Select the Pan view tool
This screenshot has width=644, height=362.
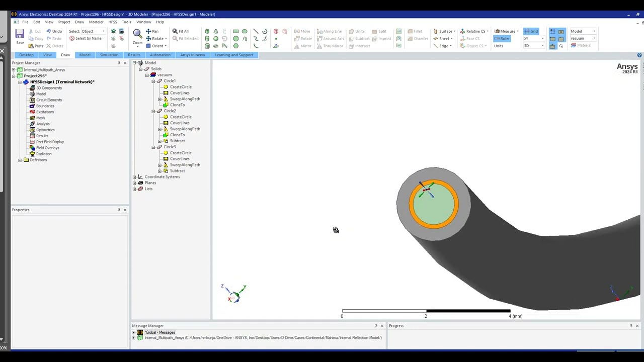152,31
